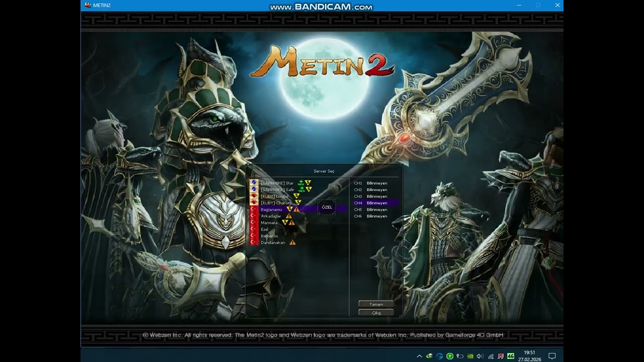644x362 pixels.
Task: Choose channel CH5 Bilinmeyen
Action: click(x=371, y=209)
